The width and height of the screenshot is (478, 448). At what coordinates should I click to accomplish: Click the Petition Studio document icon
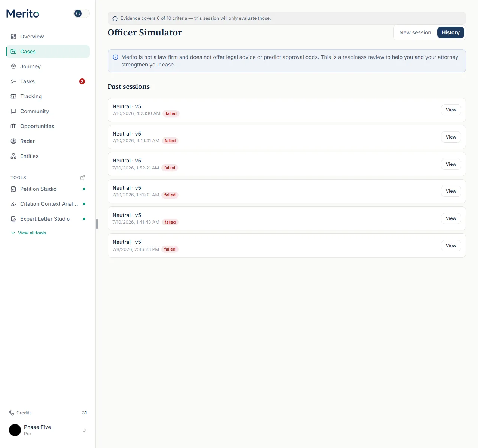pyautogui.click(x=13, y=189)
